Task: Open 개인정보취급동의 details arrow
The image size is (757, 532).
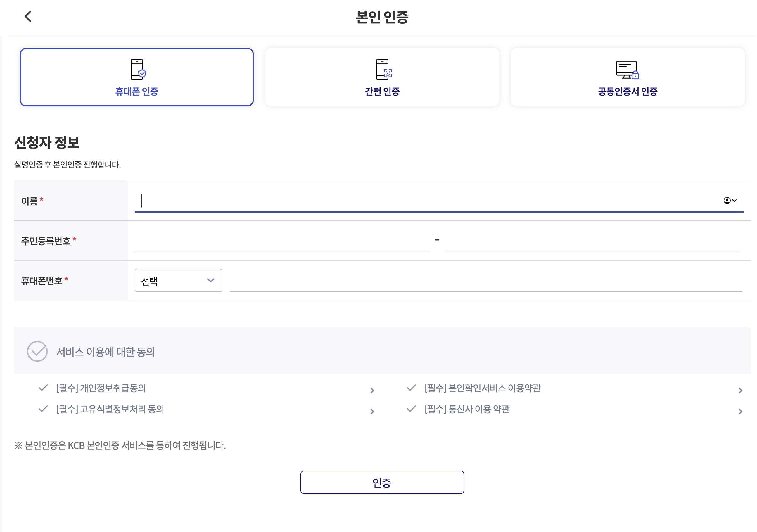Action: pyautogui.click(x=372, y=391)
